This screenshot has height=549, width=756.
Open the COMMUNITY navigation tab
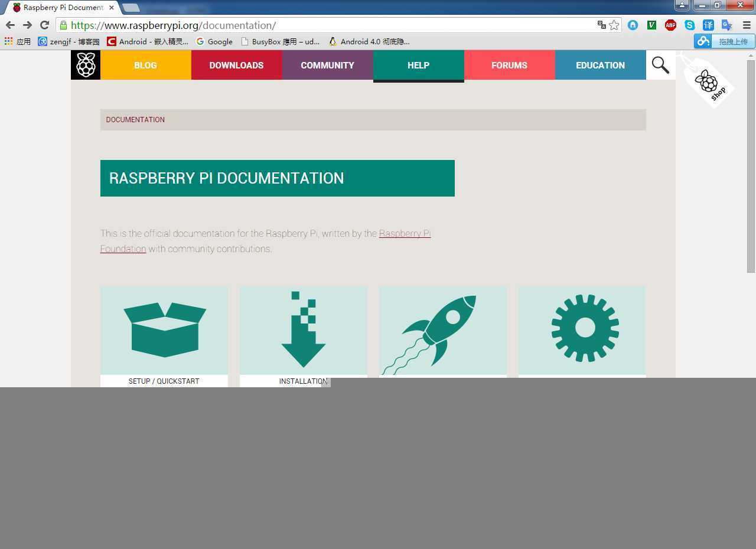tap(327, 65)
